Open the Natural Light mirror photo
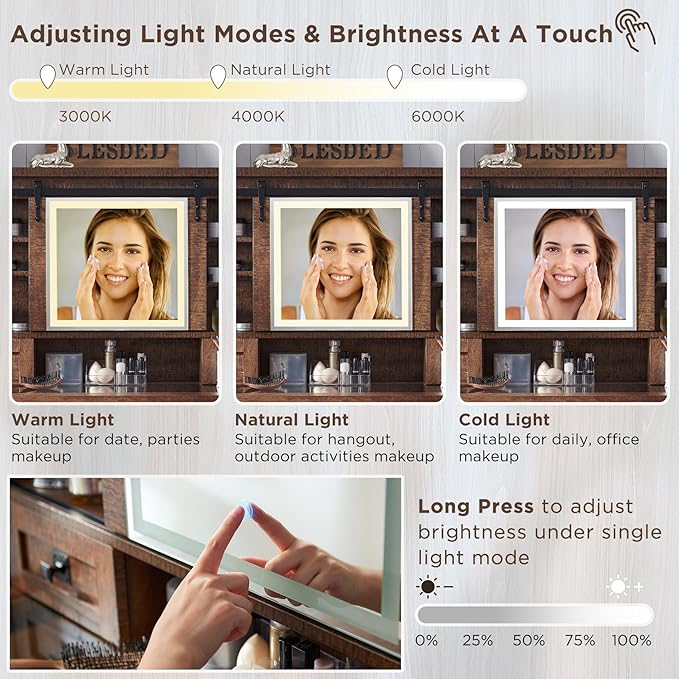 pos(340,272)
